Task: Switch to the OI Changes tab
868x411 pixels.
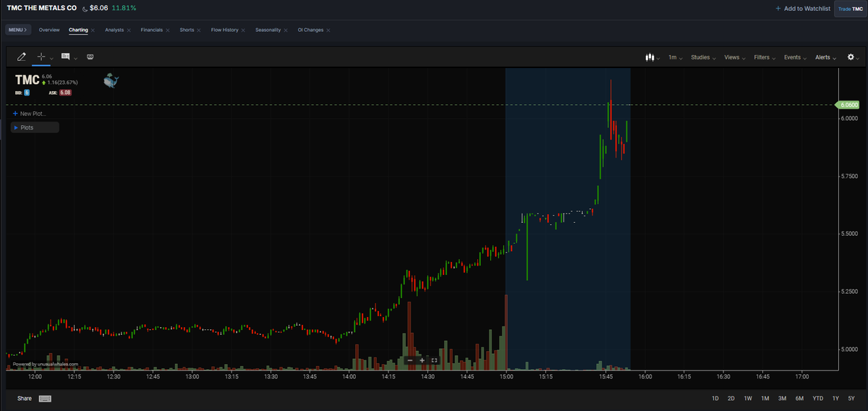Action: tap(310, 30)
